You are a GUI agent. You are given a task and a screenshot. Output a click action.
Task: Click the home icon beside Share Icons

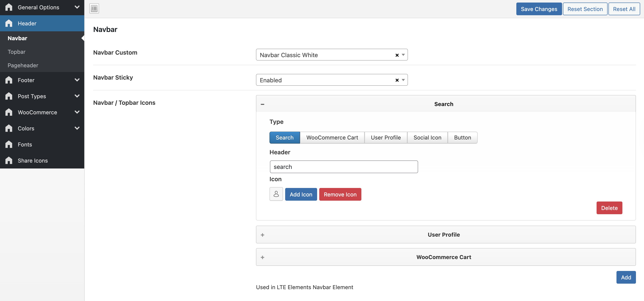[9, 160]
